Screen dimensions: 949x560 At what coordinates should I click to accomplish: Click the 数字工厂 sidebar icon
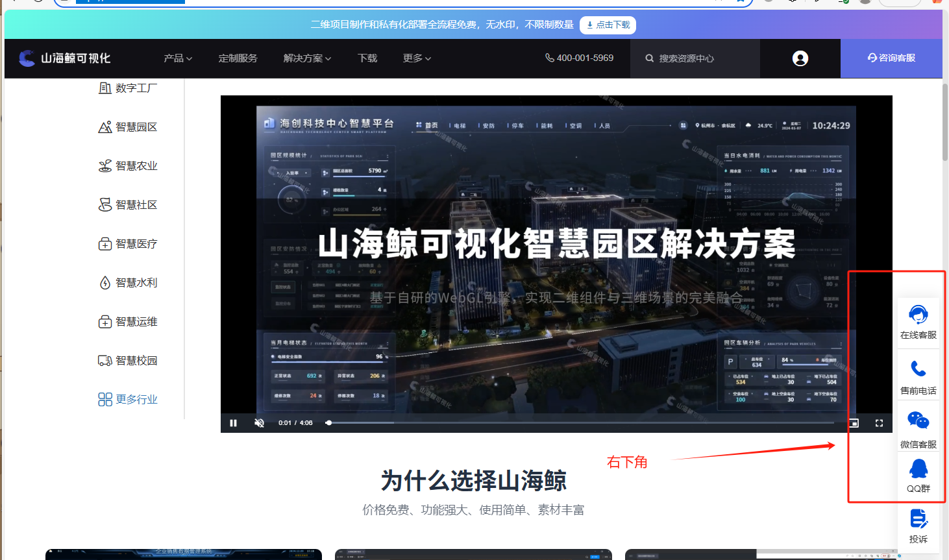pyautogui.click(x=105, y=88)
